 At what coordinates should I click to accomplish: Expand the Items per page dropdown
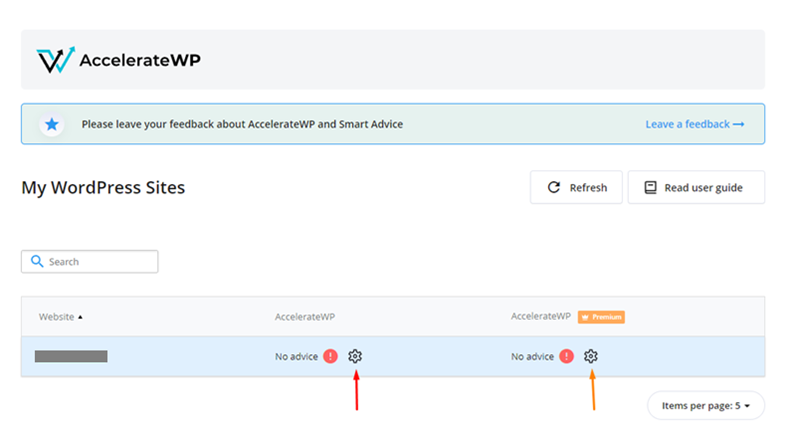706,405
